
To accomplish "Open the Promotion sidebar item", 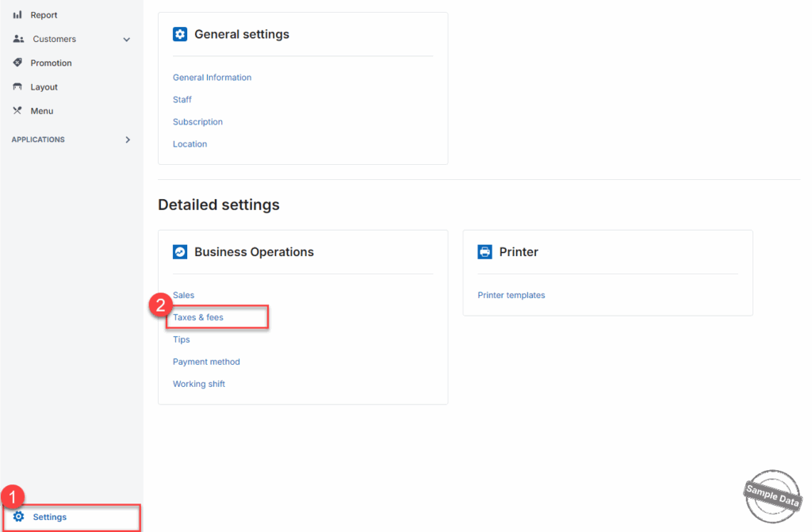I will point(51,63).
